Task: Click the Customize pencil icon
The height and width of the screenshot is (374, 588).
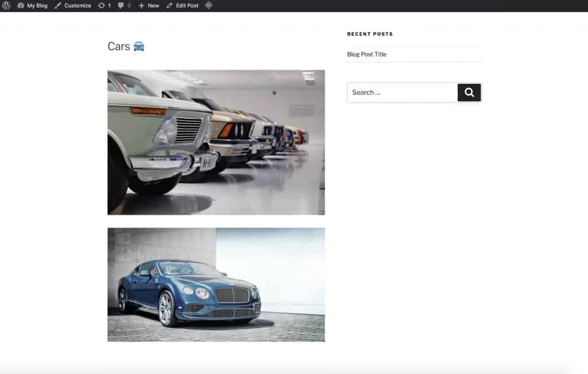Action: tap(57, 5)
